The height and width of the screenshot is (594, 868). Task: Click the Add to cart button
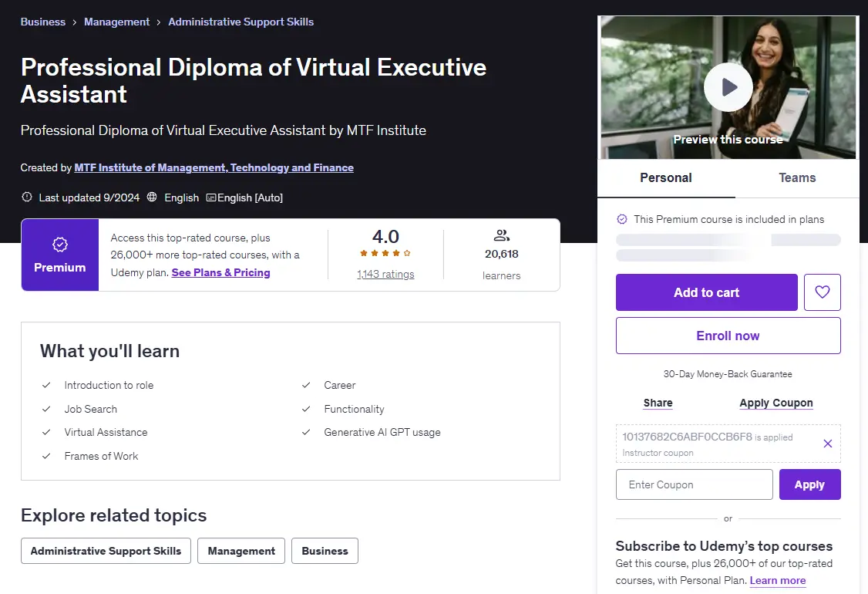click(706, 292)
